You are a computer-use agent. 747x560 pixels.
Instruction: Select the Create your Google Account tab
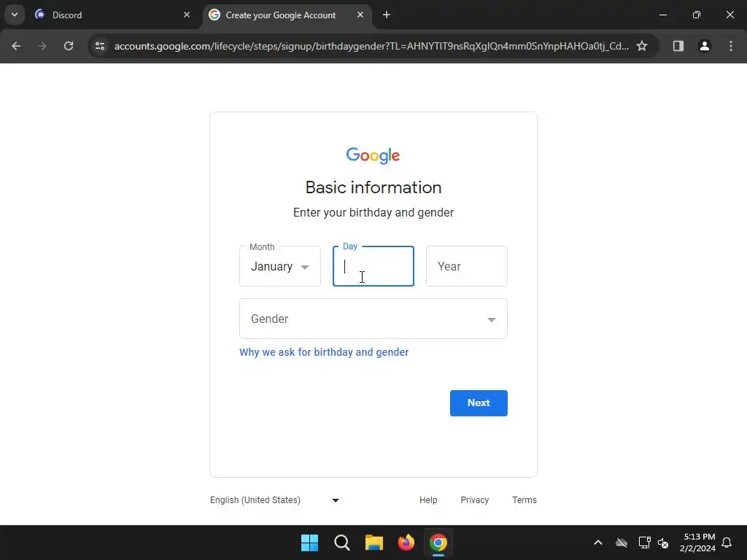(x=287, y=15)
